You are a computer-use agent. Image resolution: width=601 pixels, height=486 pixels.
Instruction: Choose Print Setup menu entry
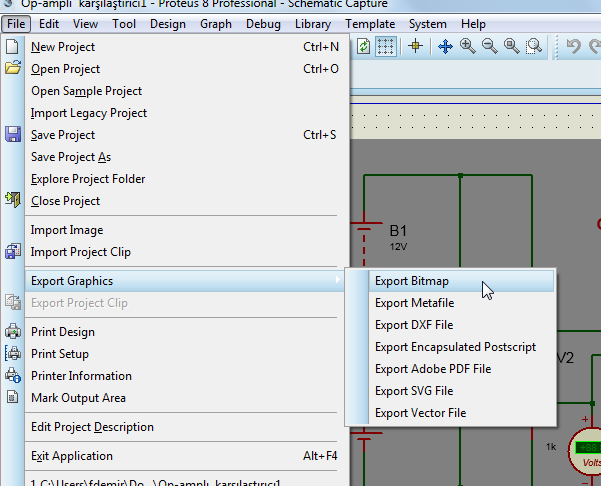(x=187, y=354)
